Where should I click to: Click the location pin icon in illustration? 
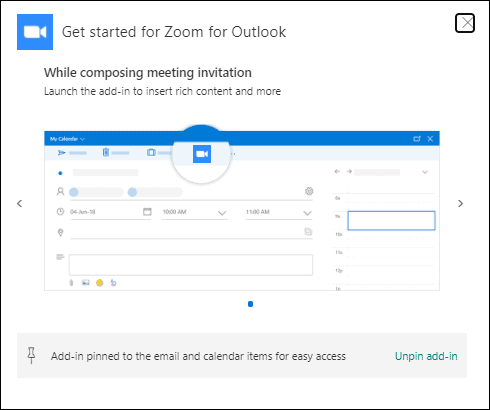(60, 232)
